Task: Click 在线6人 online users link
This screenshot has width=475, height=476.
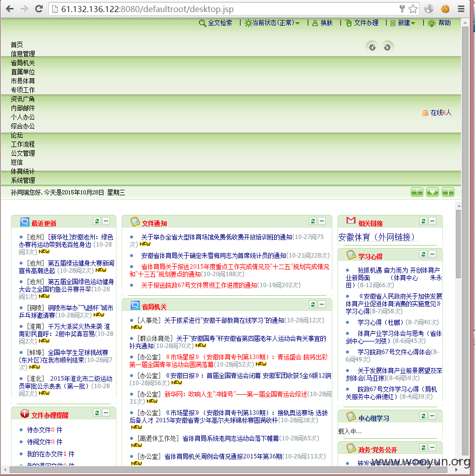Action: click(437, 113)
